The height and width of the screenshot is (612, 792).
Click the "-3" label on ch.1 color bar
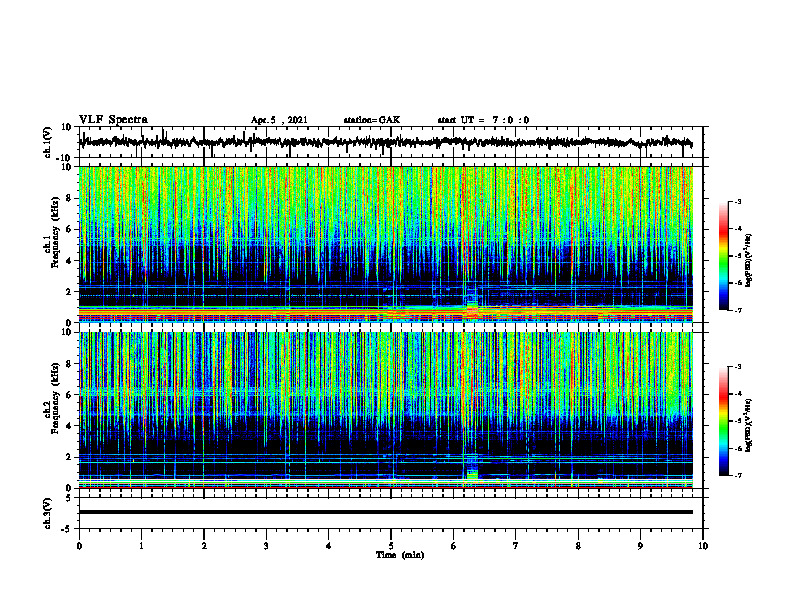tap(737, 202)
